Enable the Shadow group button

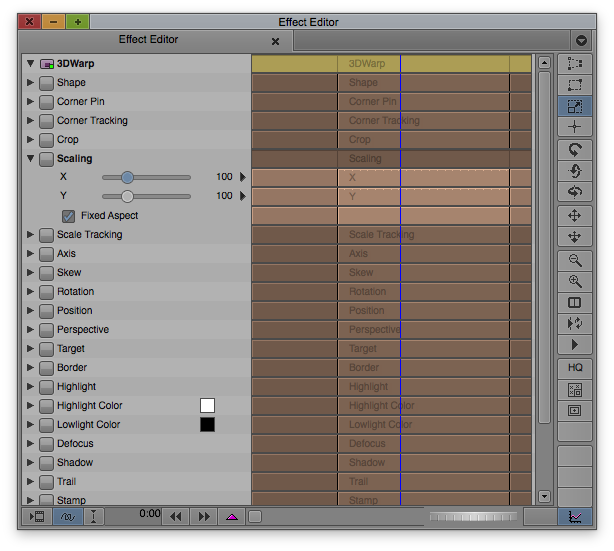pyautogui.click(x=46, y=463)
